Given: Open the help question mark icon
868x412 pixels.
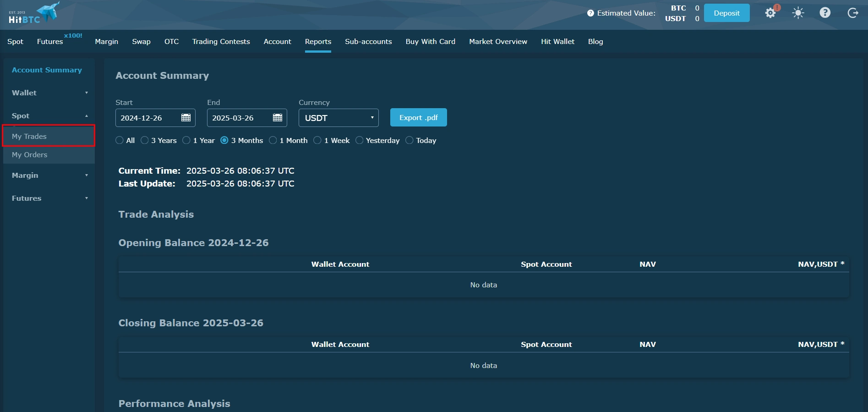Looking at the screenshot, I should (x=825, y=13).
